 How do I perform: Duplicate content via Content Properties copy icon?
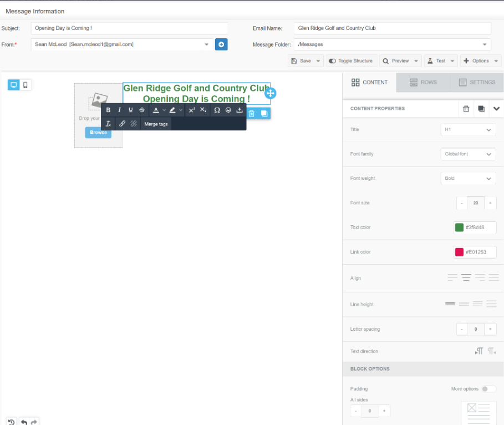tap(481, 109)
